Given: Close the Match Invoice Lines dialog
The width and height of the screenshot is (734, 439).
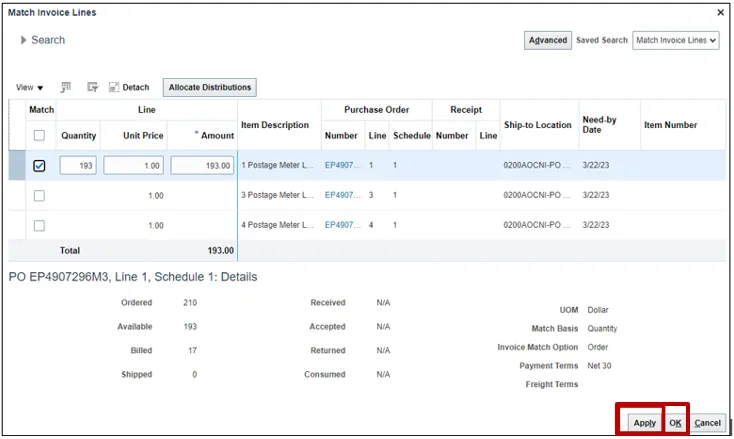Looking at the screenshot, I should click(x=720, y=12).
